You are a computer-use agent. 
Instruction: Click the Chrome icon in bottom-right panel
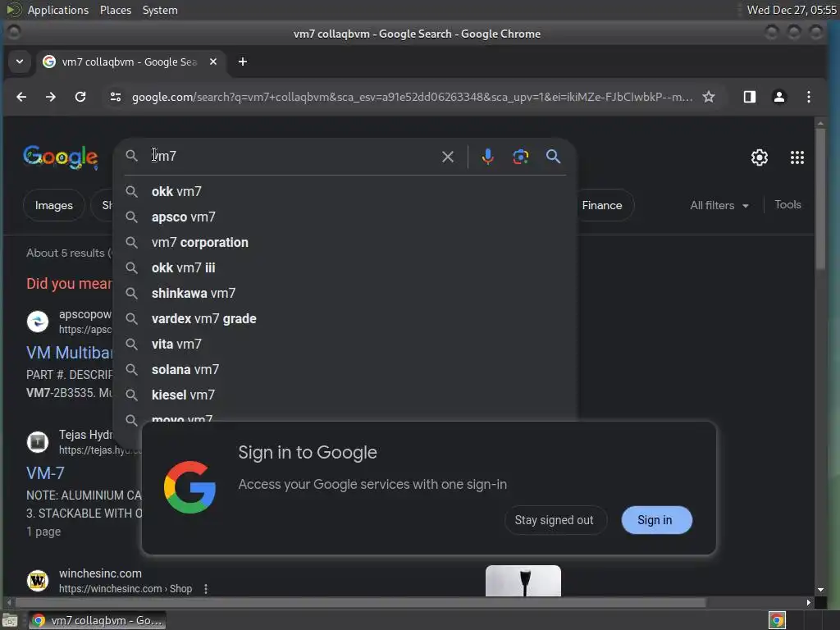(777, 620)
